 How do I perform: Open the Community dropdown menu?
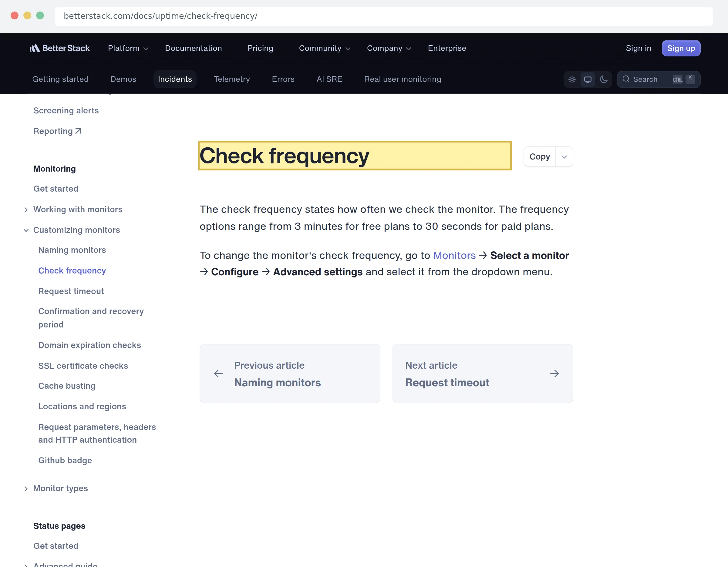tap(324, 48)
